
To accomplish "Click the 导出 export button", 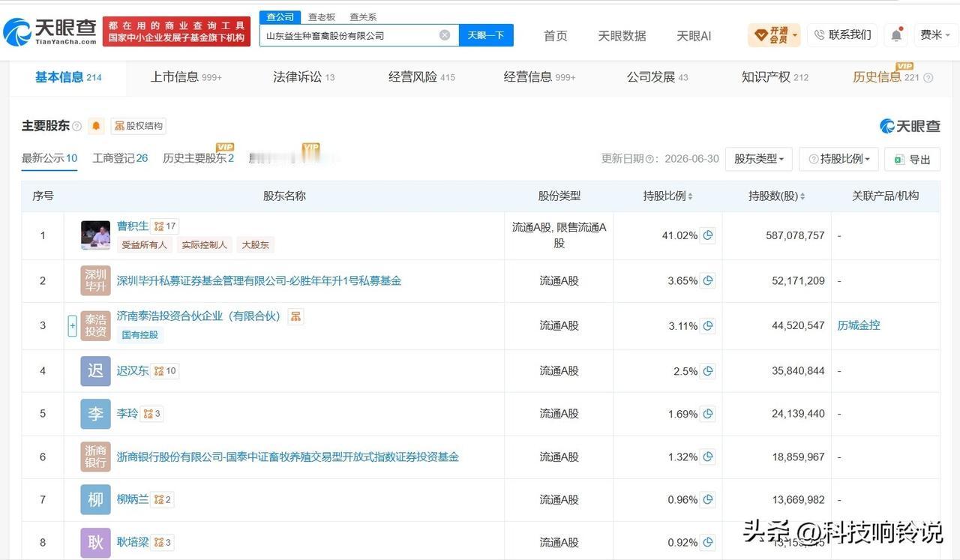I will click(x=912, y=159).
